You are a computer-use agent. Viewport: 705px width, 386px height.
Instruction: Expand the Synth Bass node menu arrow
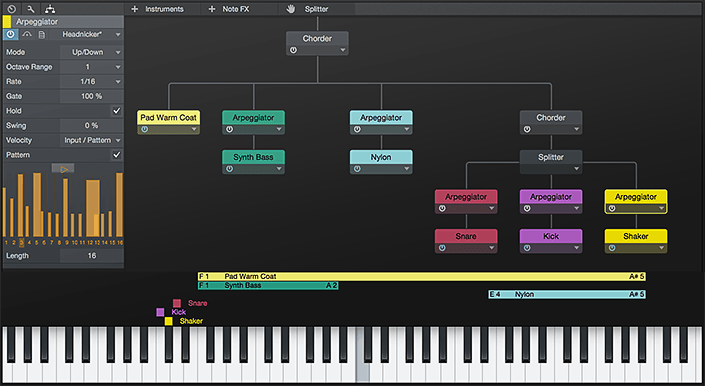point(279,169)
